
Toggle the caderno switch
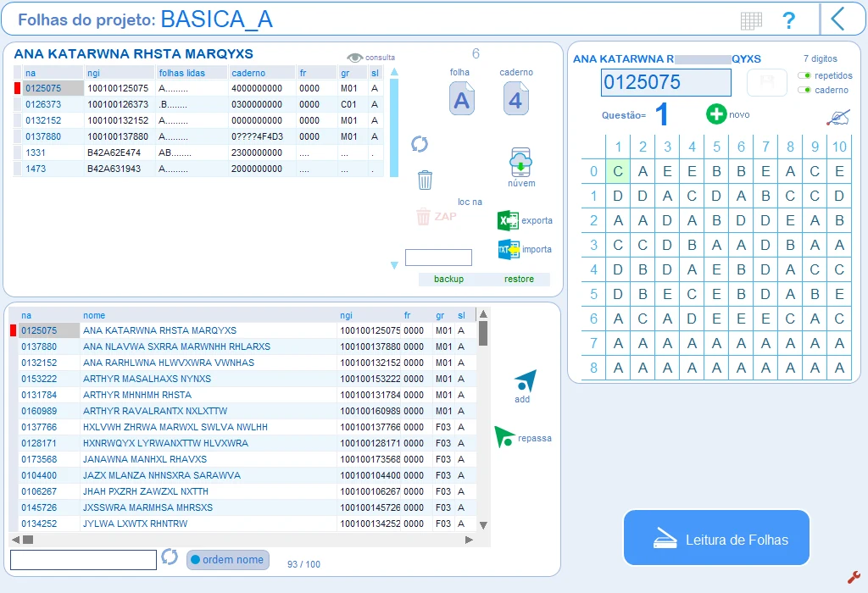[804, 90]
